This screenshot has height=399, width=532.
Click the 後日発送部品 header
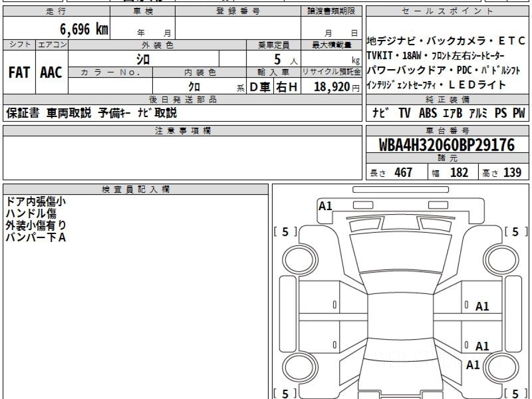coord(182,99)
